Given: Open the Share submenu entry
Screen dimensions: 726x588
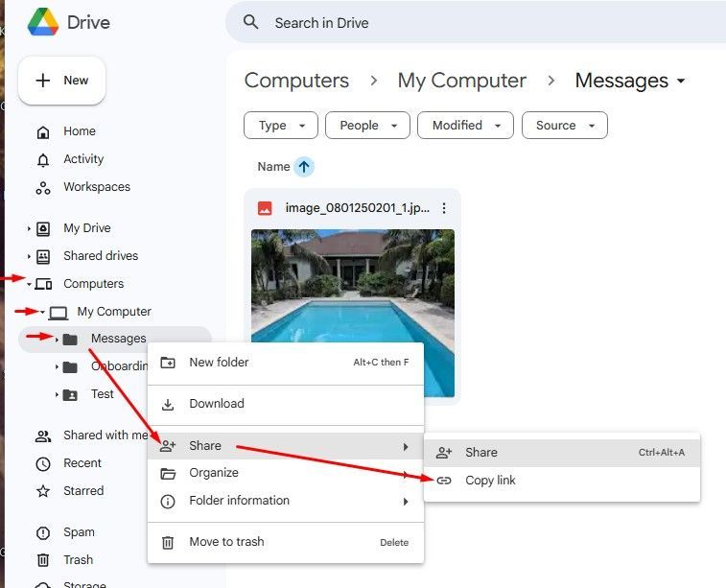Looking at the screenshot, I should 285,446.
